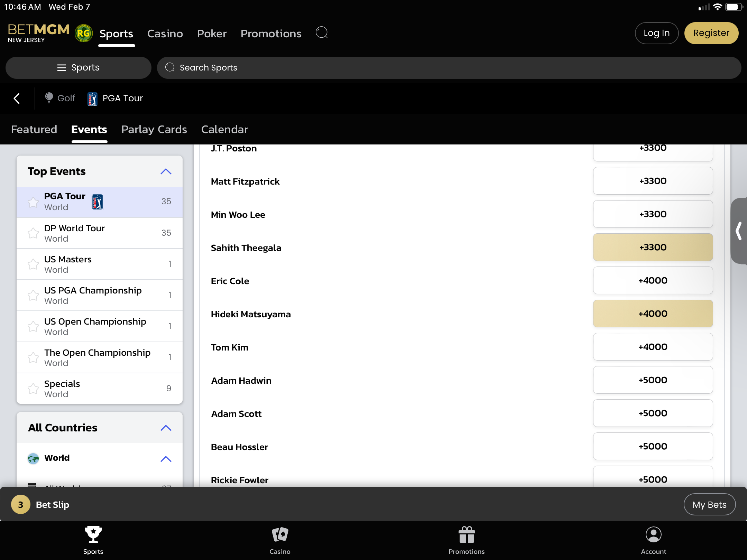Collapse the Top Events section
Image resolution: width=747 pixels, height=560 pixels.
[x=166, y=171]
